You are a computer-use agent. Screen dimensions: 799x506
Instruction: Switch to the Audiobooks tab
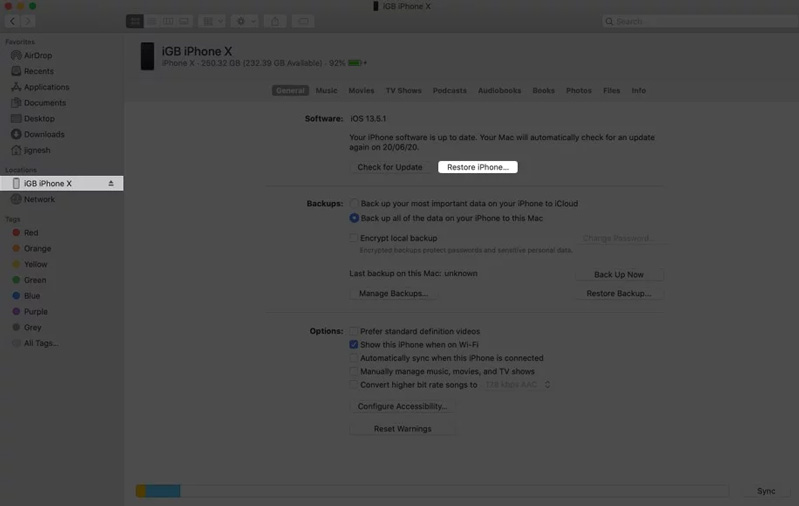[x=499, y=90]
